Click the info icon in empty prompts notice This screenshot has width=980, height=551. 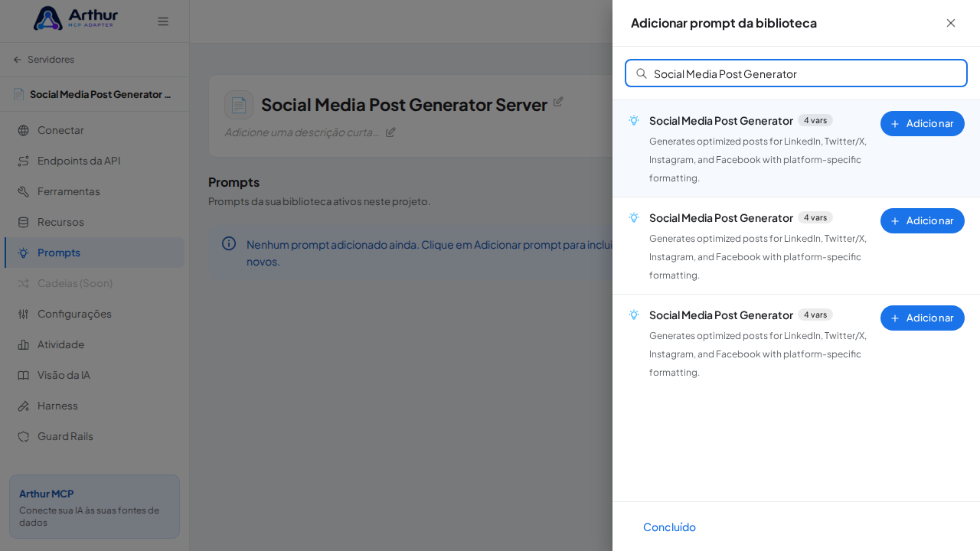coord(229,243)
